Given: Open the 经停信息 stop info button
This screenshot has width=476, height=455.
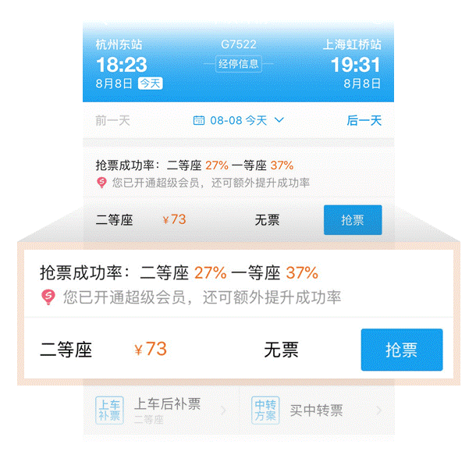Looking at the screenshot, I should 238,65.
